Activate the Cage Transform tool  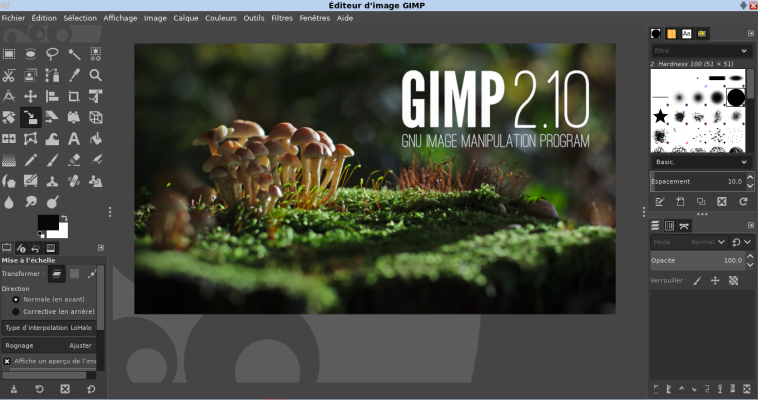click(30, 139)
